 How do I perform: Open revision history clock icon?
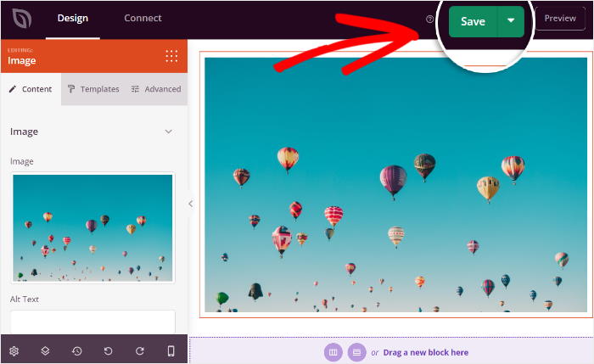(x=77, y=351)
